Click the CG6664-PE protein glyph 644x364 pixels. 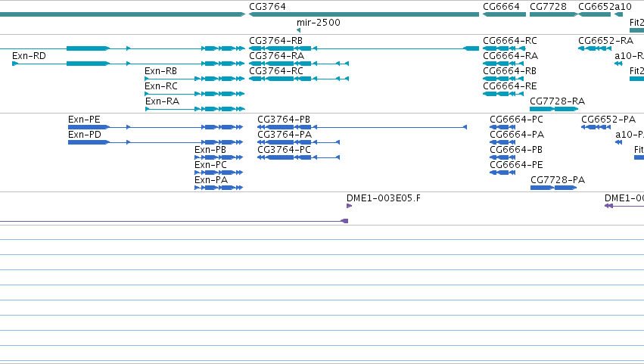(502, 173)
